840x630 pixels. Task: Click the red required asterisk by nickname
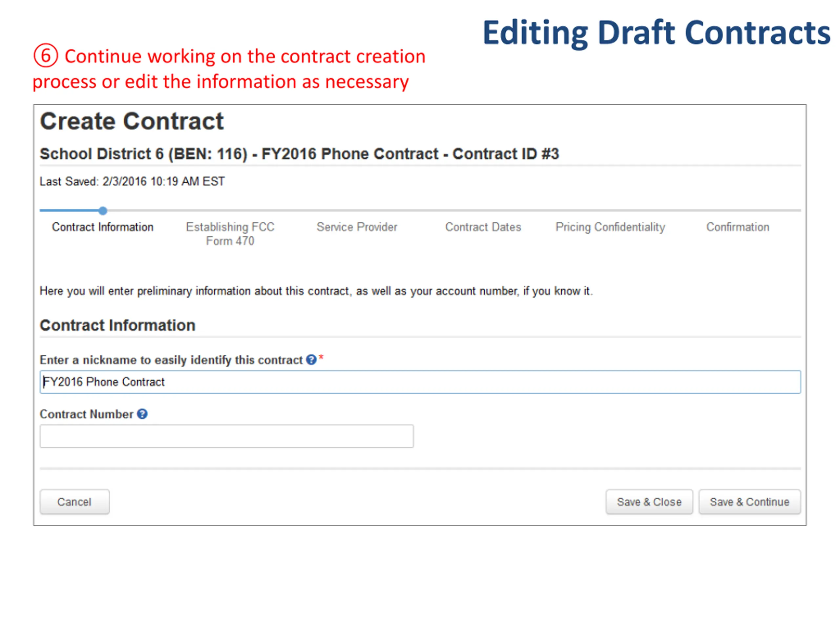pyautogui.click(x=321, y=357)
